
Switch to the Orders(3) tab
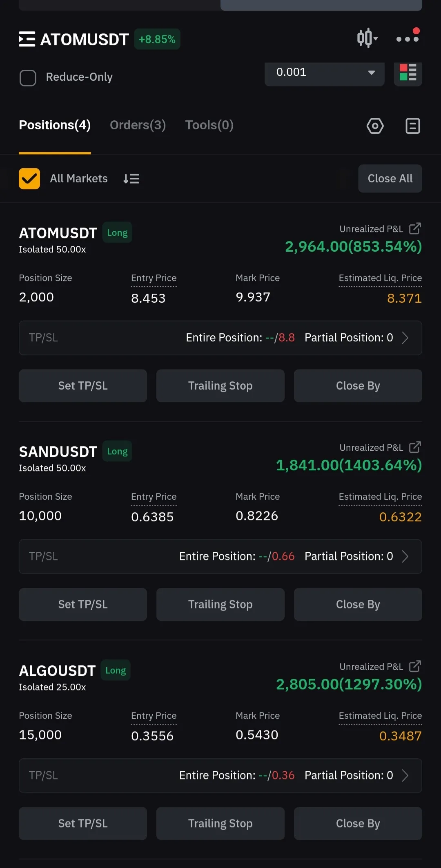click(x=138, y=125)
